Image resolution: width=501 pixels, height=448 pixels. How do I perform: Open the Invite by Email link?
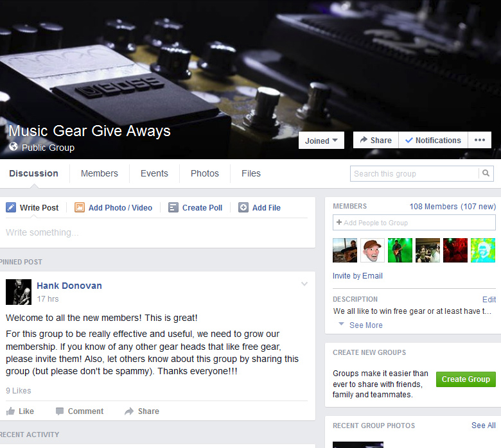pyautogui.click(x=358, y=276)
